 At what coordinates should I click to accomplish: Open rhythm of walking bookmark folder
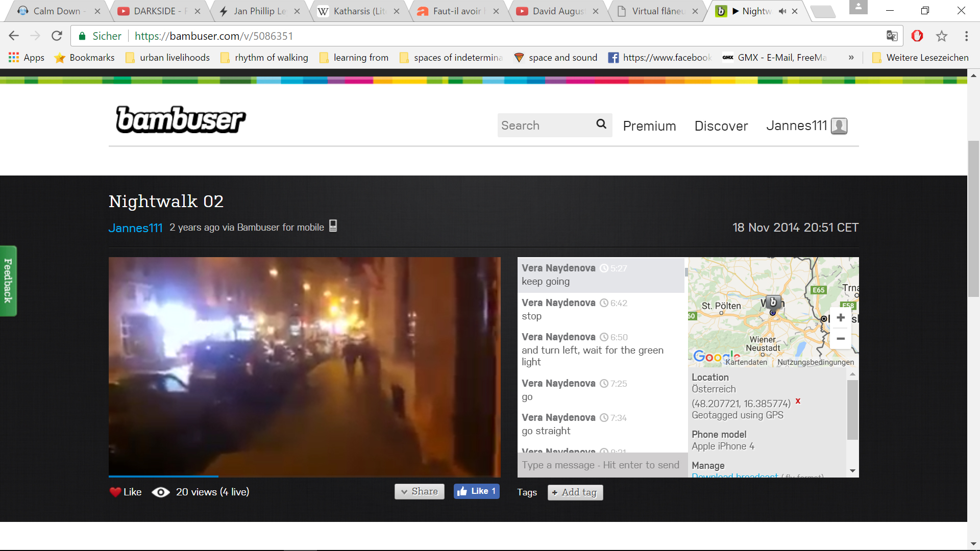pos(264,58)
